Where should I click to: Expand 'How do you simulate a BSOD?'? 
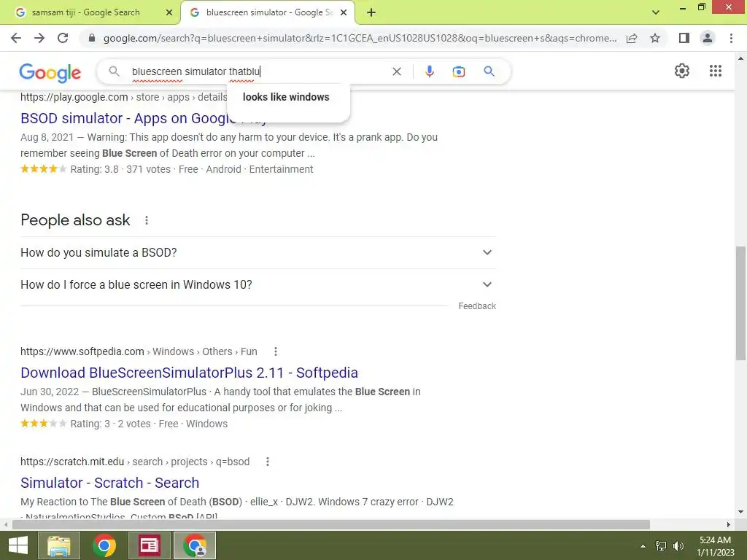(x=258, y=252)
